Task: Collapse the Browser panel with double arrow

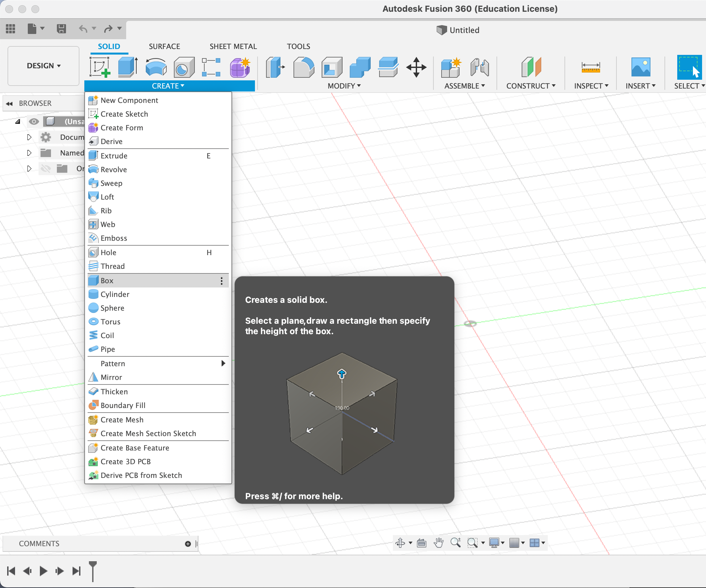Action: (9, 104)
